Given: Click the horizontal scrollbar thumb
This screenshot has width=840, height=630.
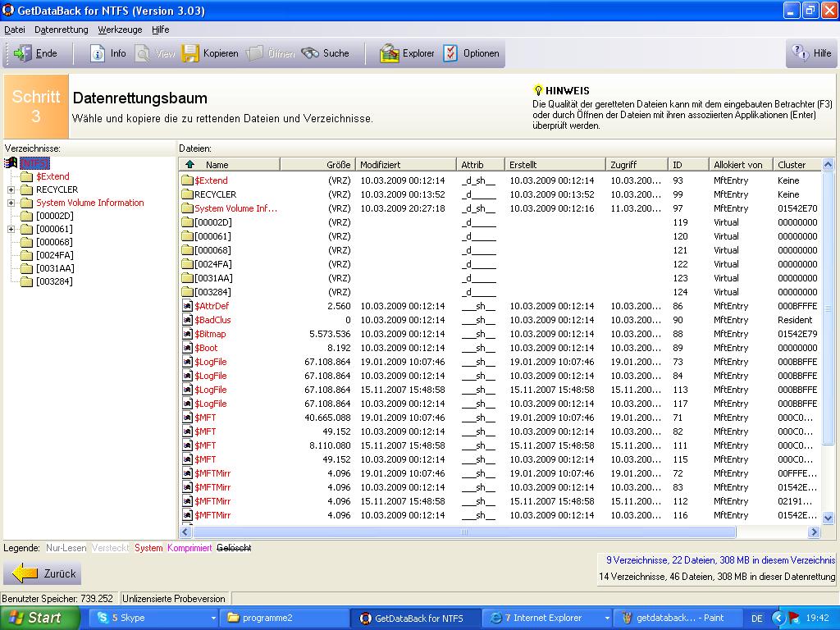Looking at the screenshot, I should pyautogui.click(x=464, y=532).
